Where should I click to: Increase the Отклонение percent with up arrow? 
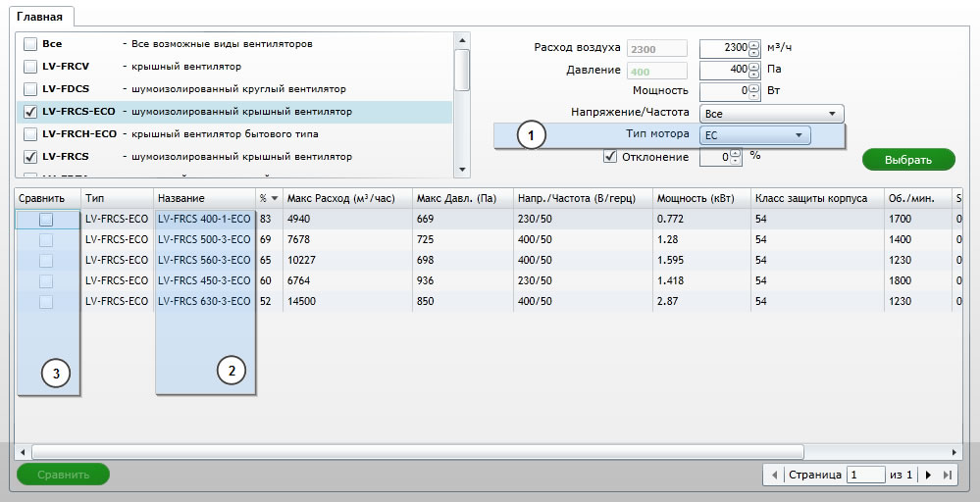[x=735, y=152]
